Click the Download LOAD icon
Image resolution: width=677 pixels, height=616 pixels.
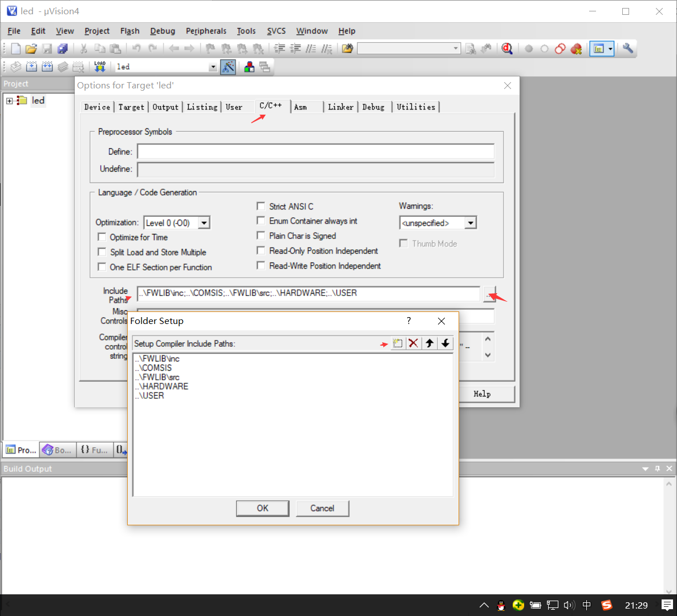coord(100,67)
